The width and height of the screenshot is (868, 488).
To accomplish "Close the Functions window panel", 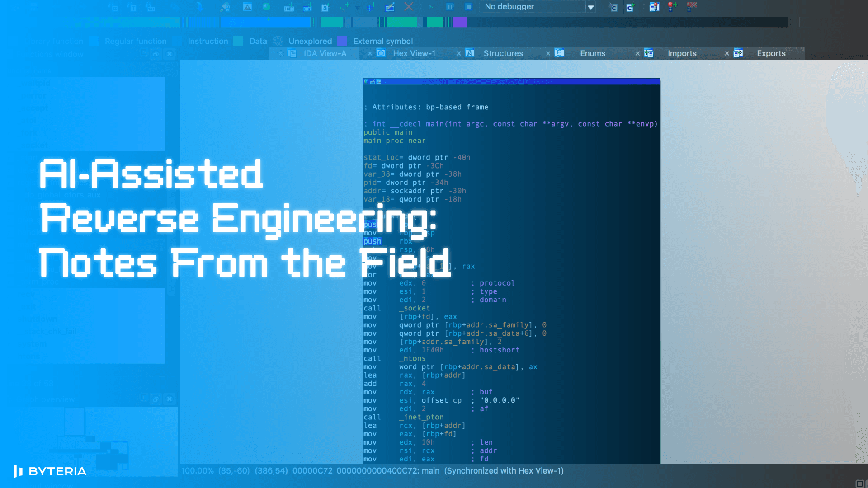I will tap(170, 54).
